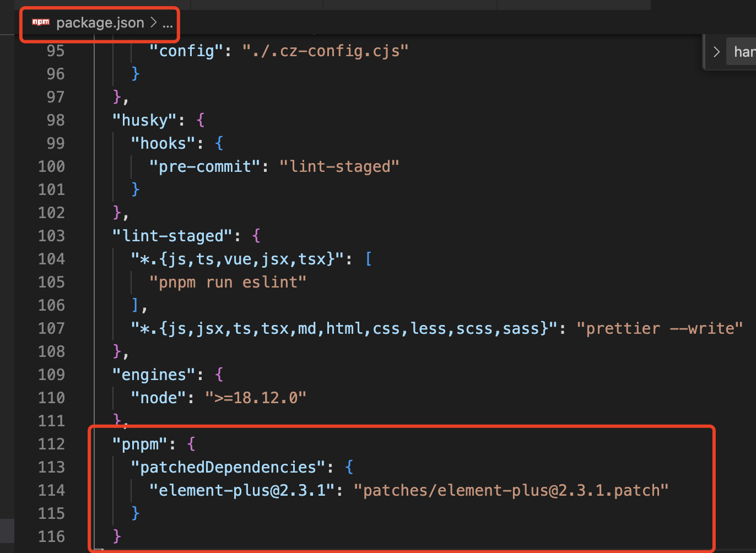Image resolution: width=756 pixels, height=553 pixels.
Task: Click line number 103 in gutter
Action: pos(51,236)
